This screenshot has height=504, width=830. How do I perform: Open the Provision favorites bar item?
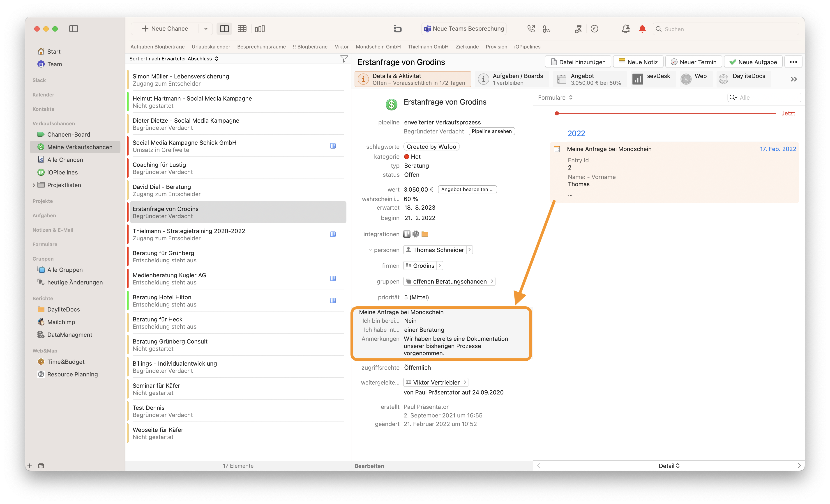tap(496, 47)
